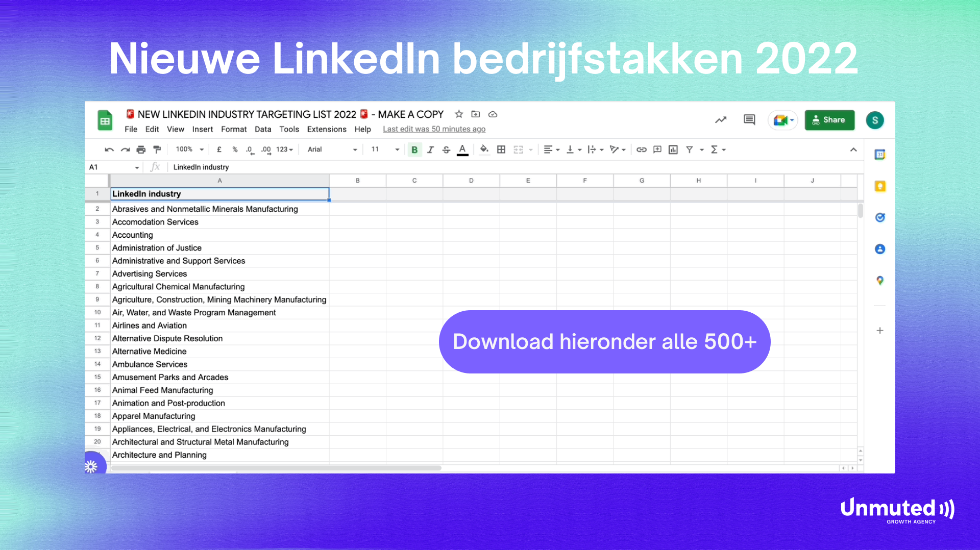Open text rotation dropdown
Screen dimensions: 980x550
618,149
